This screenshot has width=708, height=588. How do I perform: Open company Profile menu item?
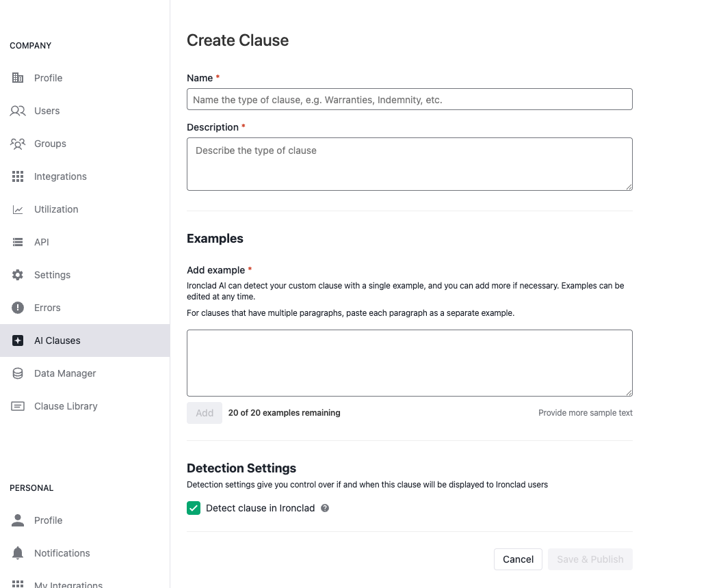tap(85, 78)
